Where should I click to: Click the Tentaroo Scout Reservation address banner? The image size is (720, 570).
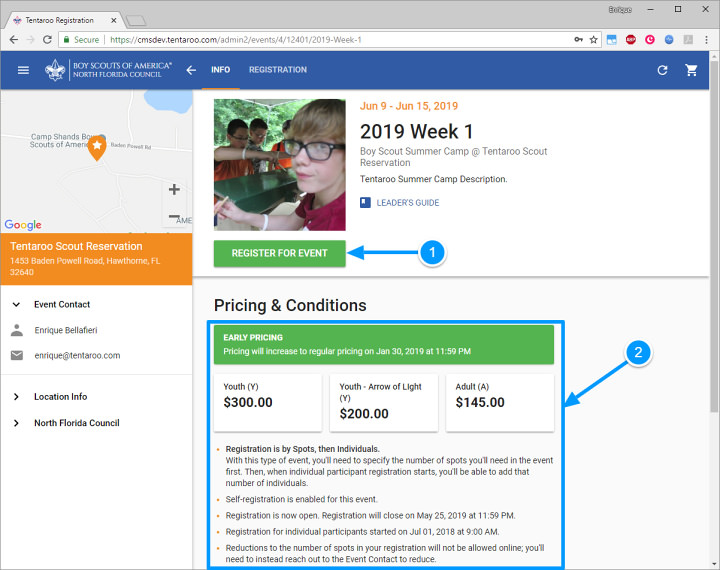(96, 259)
